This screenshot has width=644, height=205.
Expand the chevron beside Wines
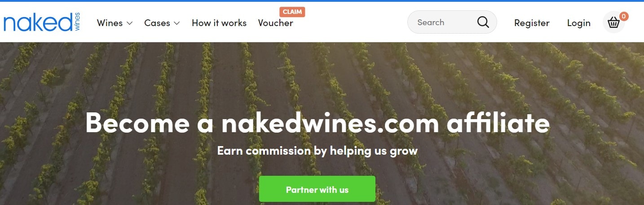(x=129, y=23)
